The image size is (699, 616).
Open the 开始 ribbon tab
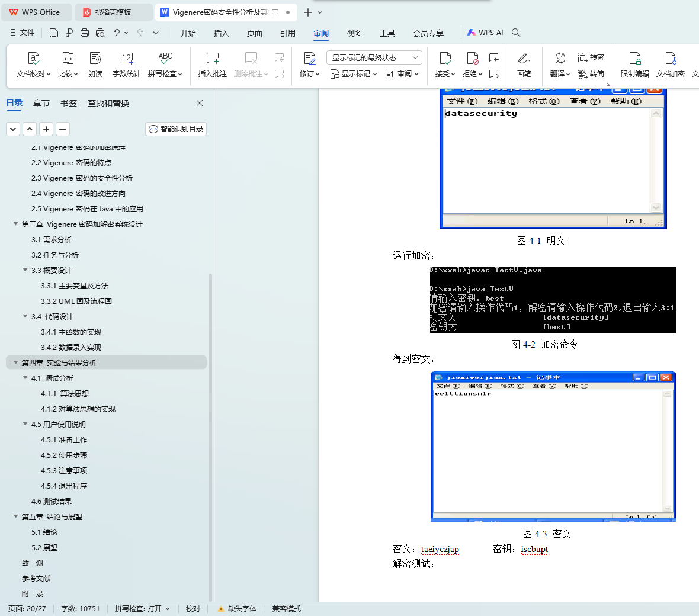(x=188, y=33)
